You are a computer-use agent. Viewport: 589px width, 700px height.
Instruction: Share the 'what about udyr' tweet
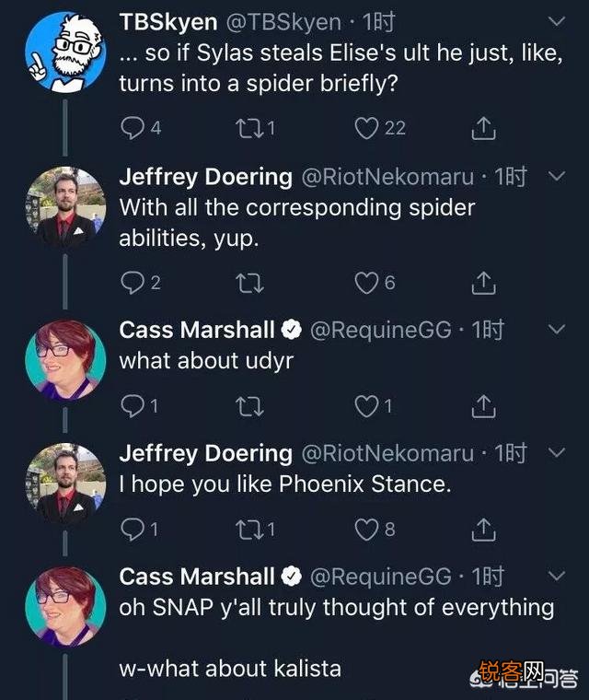point(483,406)
